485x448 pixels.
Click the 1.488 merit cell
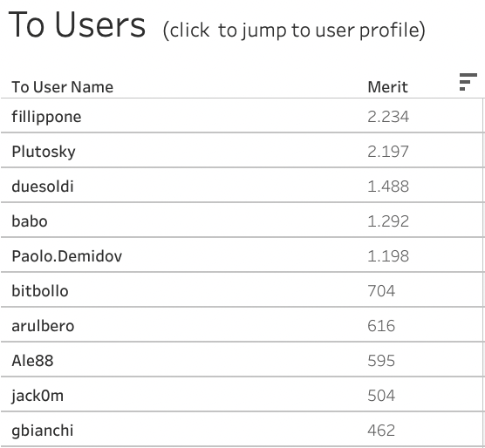(x=388, y=187)
